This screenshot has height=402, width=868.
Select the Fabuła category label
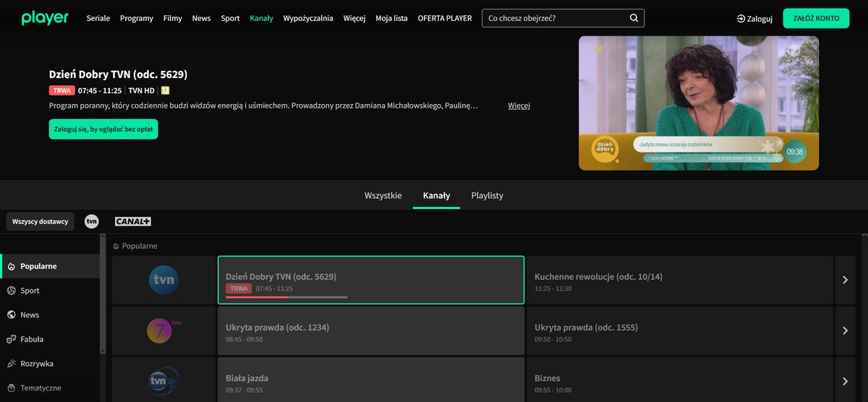[32, 339]
